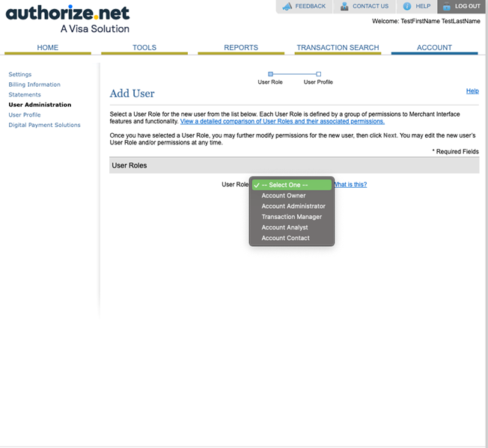Click the Log Out lock icon

point(447,6)
